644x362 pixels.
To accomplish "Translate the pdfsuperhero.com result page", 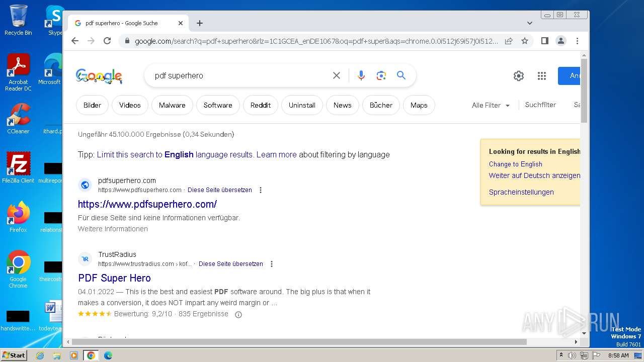I will tap(220, 190).
